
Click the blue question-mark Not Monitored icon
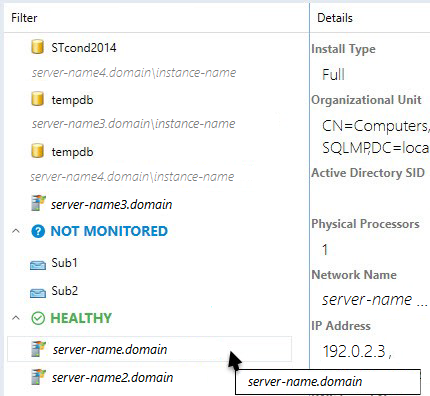38,231
